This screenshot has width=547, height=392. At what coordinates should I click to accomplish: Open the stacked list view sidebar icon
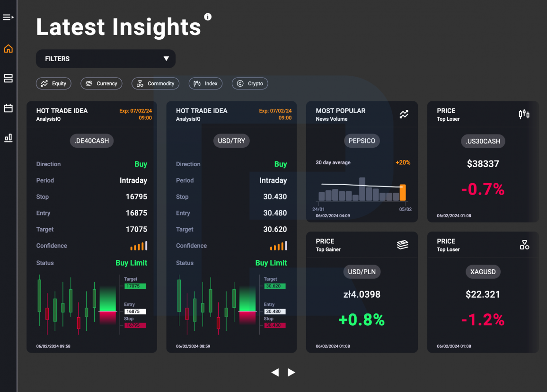pos(9,78)
